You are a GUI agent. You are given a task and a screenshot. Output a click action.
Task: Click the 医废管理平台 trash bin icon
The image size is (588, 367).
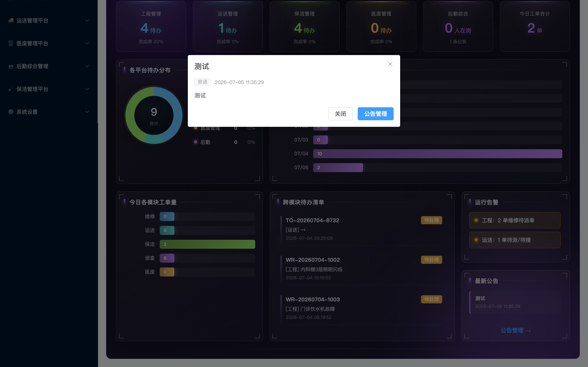[x=11, y=43]
